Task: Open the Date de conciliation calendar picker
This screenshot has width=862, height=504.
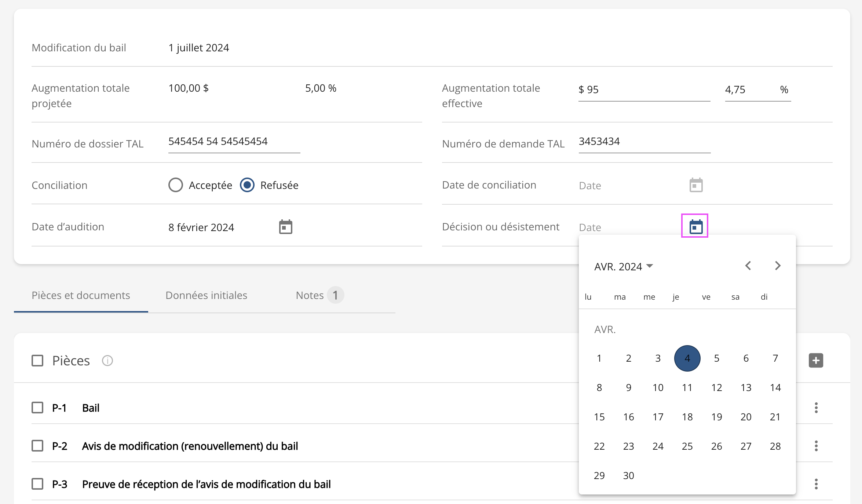Action: click(x=696, y=185)
